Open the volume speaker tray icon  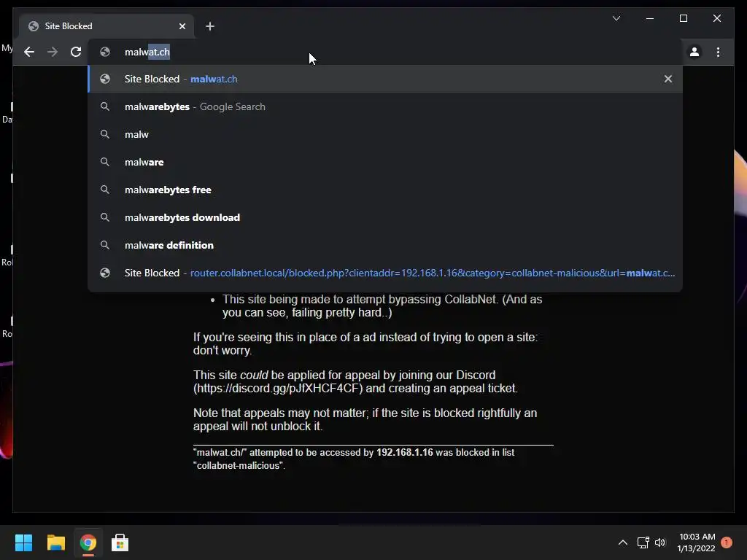point(660,542)
